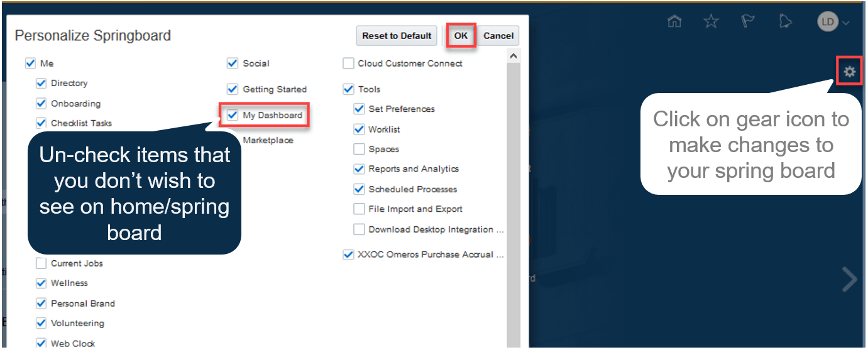Click the LD user avatar
This screenshot has width=868, height=357.
click(x=828, y=23)
